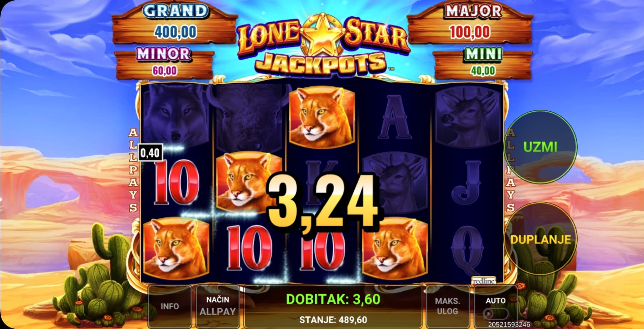The image size is (644, 329).
Task: Click the UZMI collect button
Action: [x=541, y=147]
